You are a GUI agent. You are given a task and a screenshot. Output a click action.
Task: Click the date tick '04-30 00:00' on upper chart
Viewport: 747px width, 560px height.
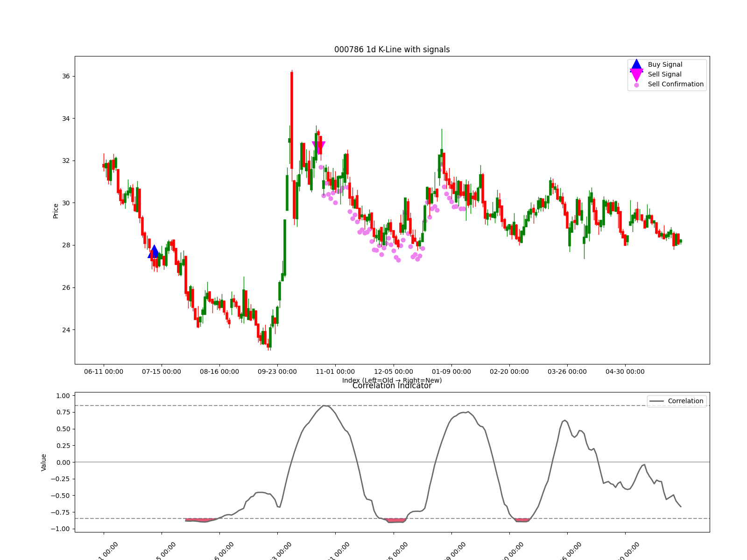pos(625,371)
